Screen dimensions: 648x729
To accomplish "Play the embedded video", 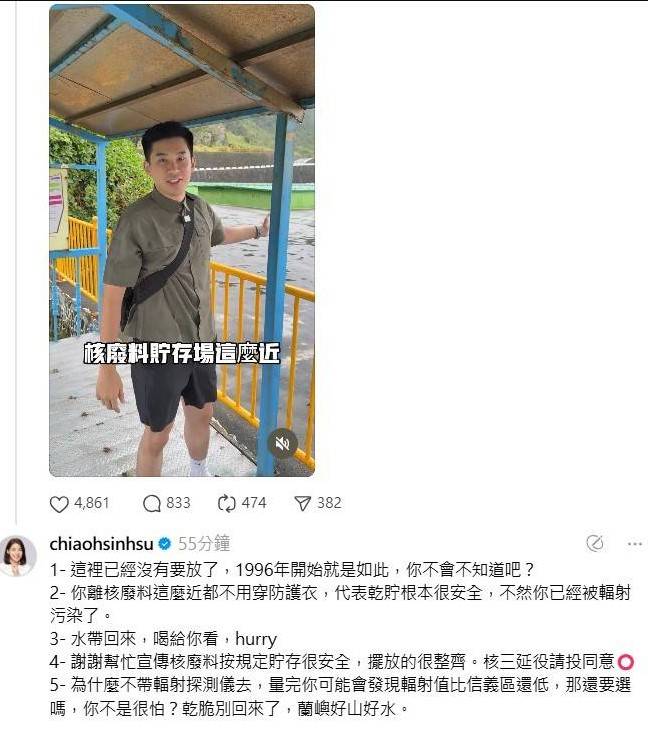I will pyautogui.click(x=182, y=240).
